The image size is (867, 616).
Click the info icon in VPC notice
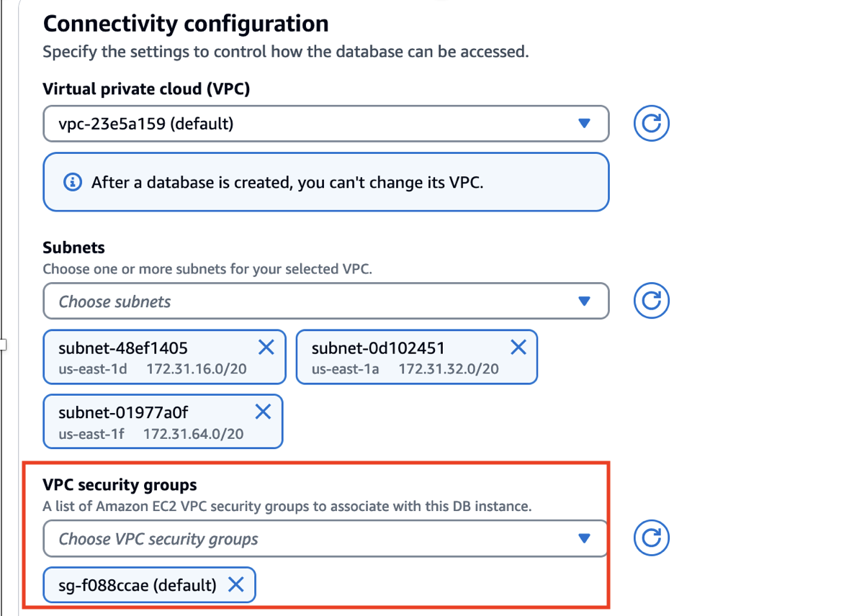click(73, 182)
